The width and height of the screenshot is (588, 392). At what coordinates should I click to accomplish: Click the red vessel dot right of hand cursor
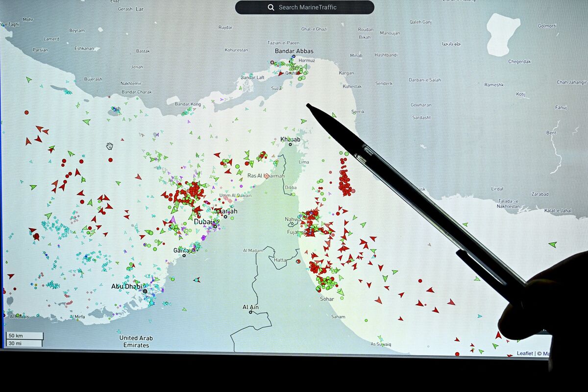tap(111, 160)
